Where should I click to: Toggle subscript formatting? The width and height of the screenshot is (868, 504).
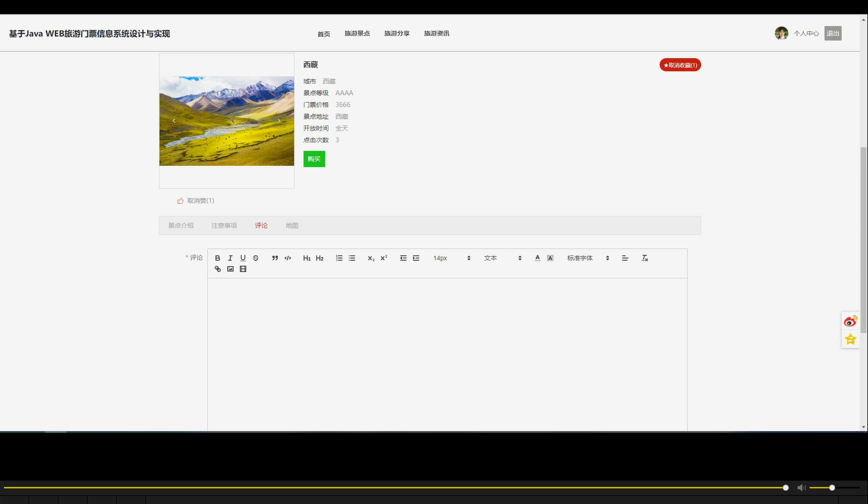click(370, 258)
